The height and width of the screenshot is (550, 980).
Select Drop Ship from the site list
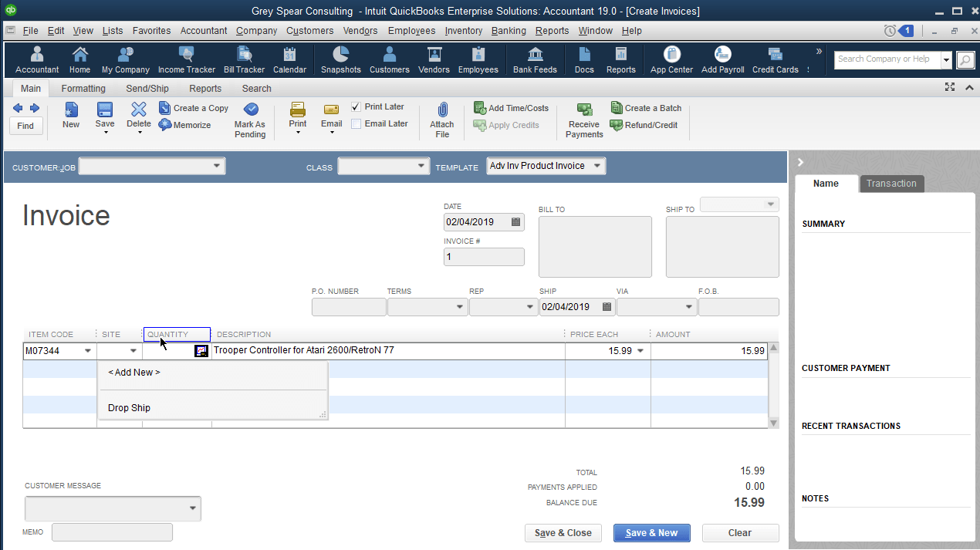coord(129,407)
